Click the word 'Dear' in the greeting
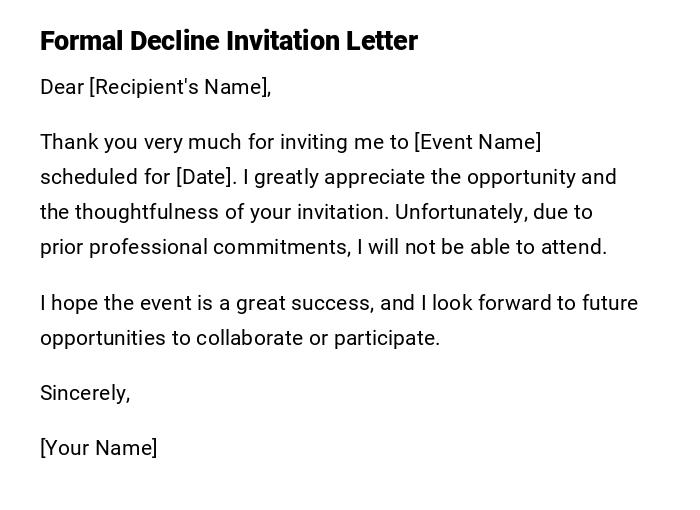Viewport: 700px width, 510px height. tap(62, 87)
